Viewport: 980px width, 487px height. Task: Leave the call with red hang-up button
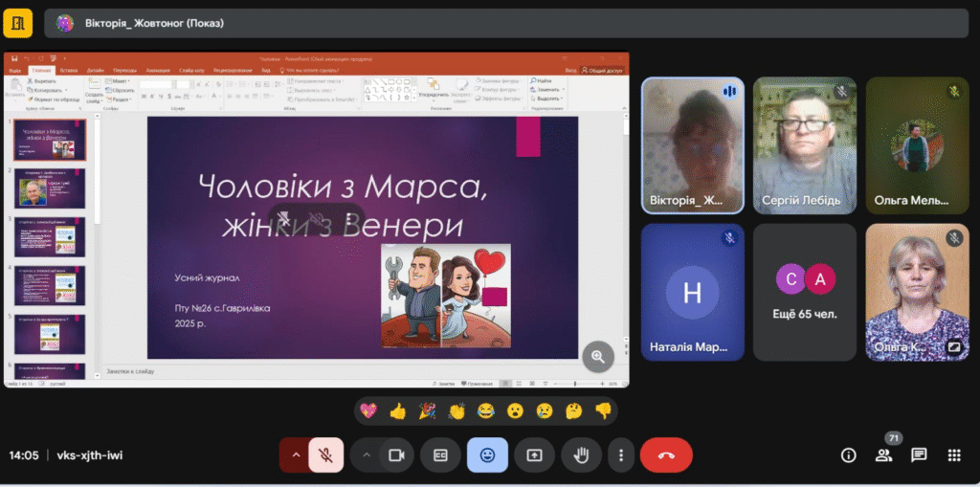coord(666,455)
